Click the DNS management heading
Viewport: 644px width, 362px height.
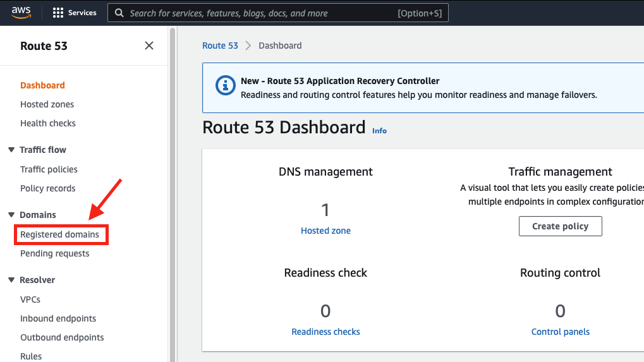click(x=325, y=172)
